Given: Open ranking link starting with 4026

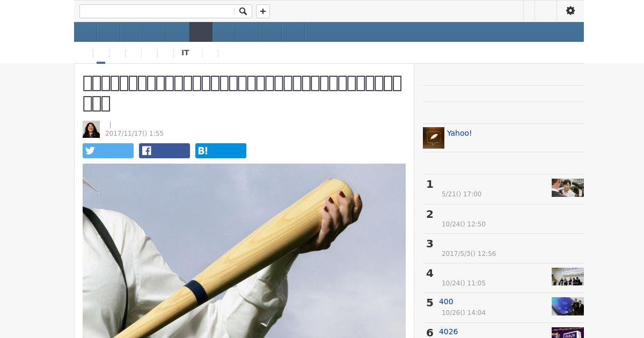Looking at the screenshot, I should tap(449, 332).
